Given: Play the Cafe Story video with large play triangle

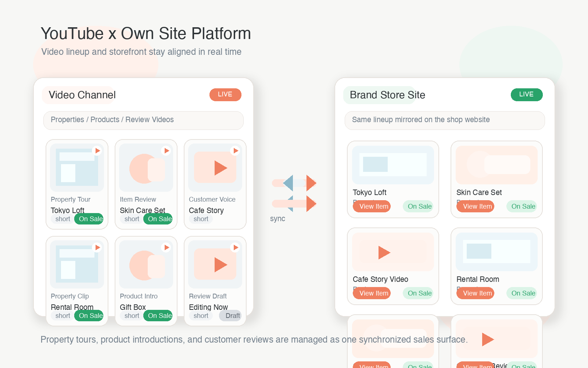Looking at the screenshot, I should coord(220,168).
